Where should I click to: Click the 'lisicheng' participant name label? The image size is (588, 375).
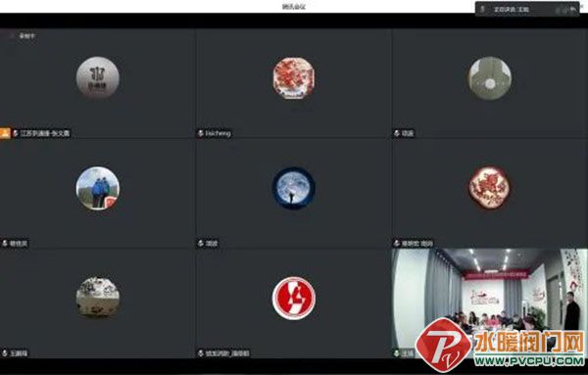point(218,133)
